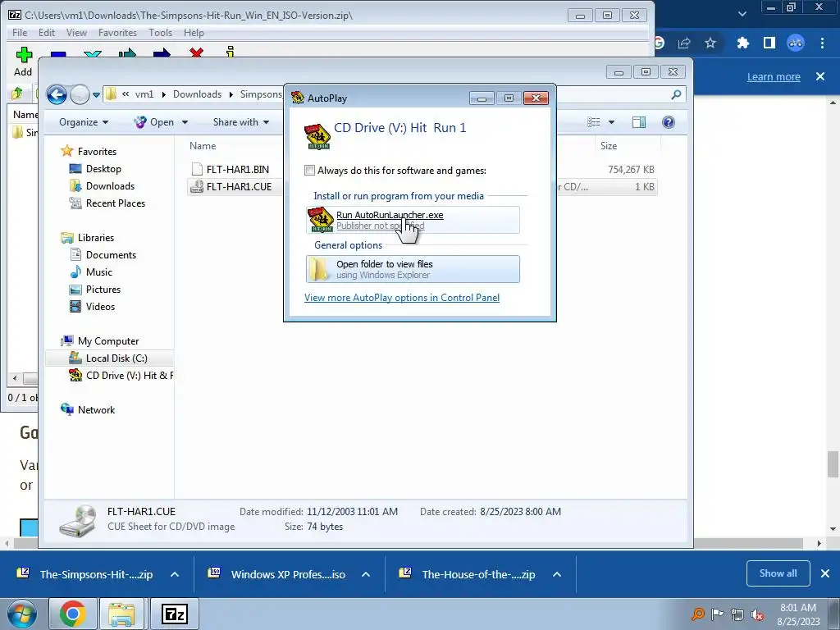The width and height of the screenshot is (840, 630).
Task: Click the network tray icon
Action: click(737, 614)
